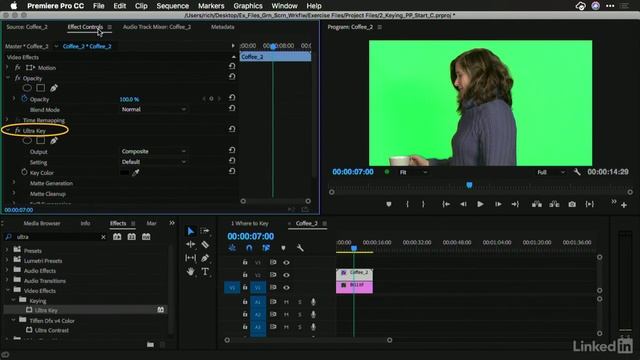Open the Output Composite dropdown
The image size is (640, 360).
[x=153, y=151]
